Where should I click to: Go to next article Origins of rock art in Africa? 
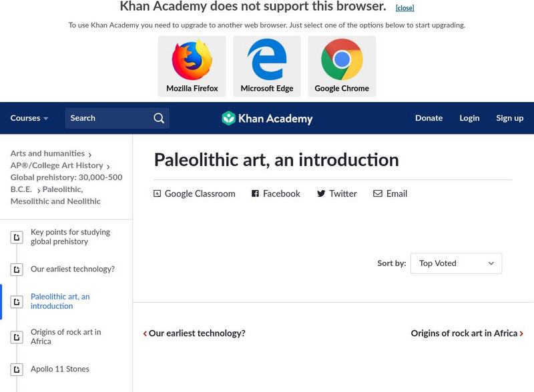click(467, 333)
